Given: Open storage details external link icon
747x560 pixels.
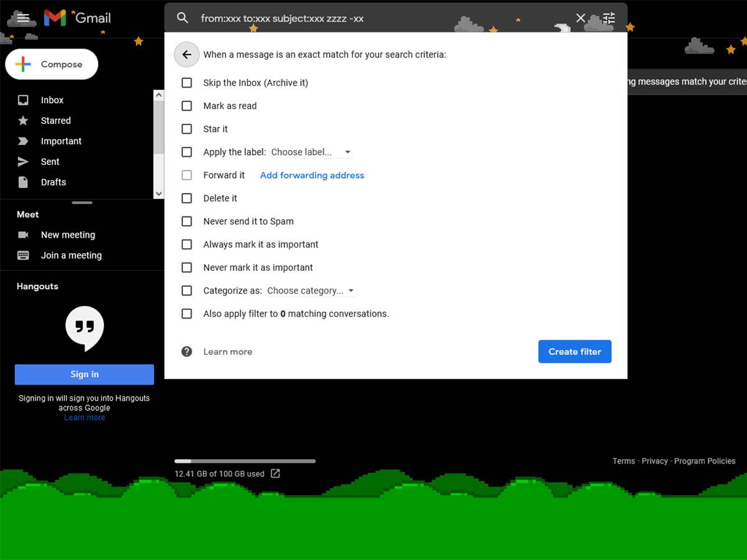Looking at the screenshot, I should (275, 474).
